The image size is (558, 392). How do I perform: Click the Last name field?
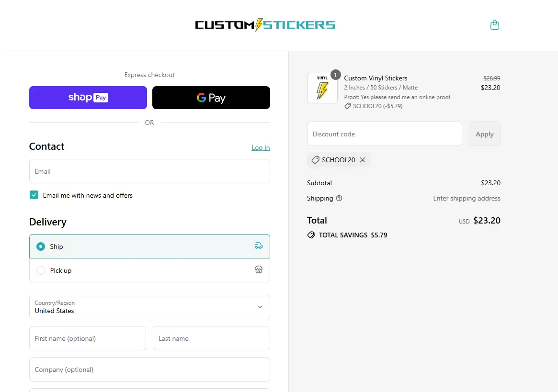(x=211, y=338)
